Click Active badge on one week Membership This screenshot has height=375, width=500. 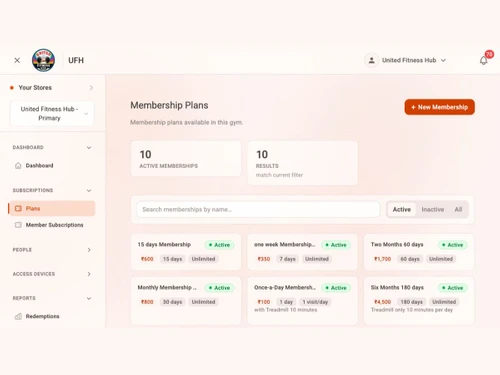tap(336, 245)
